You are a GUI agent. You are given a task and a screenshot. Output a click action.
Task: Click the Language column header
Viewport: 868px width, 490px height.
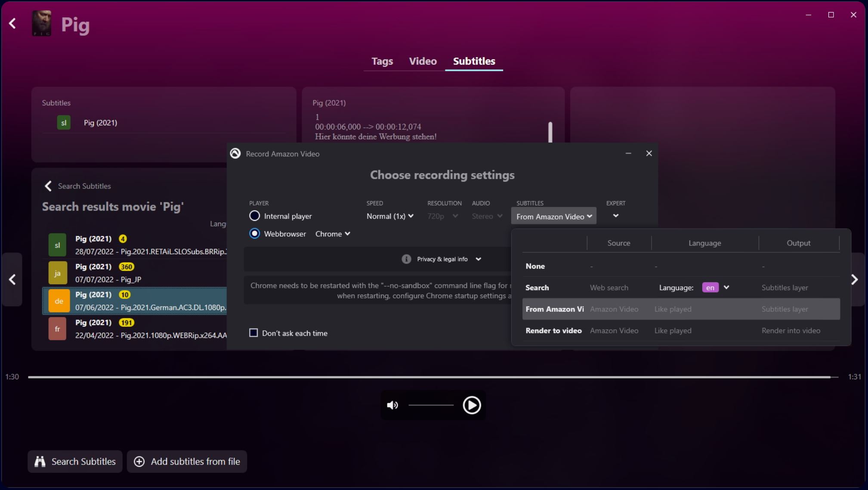point(704,243)
